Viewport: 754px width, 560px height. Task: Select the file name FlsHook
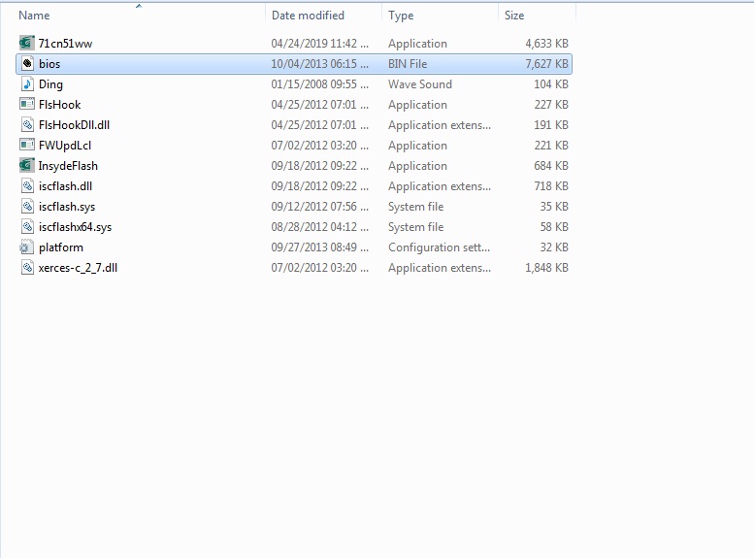pos(59,105)
